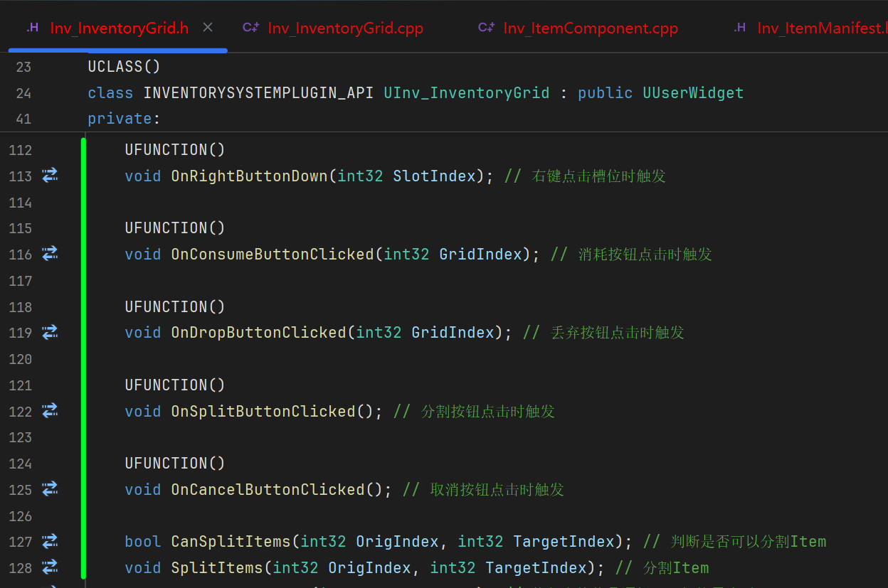
Task: Click UFUNCTION() on line 115
Action: tap(175, 228)
